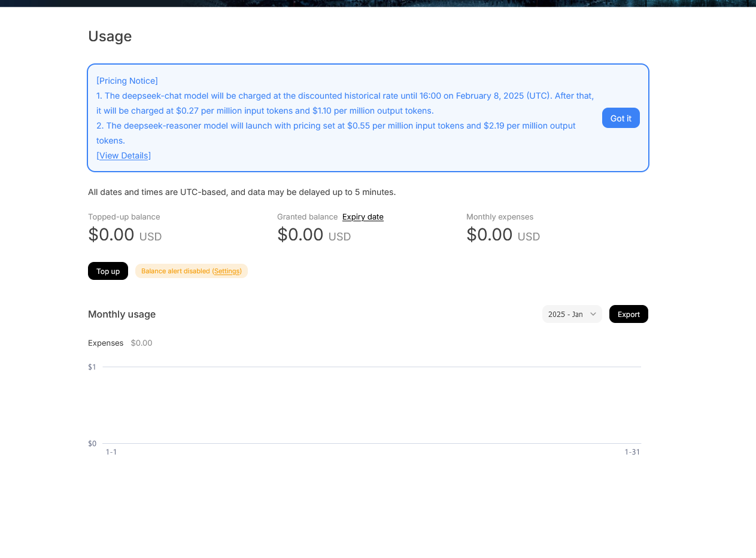Click the Monthly usage heading
The height and width of the screenshot is (558, 756).
tap(122, 314)
